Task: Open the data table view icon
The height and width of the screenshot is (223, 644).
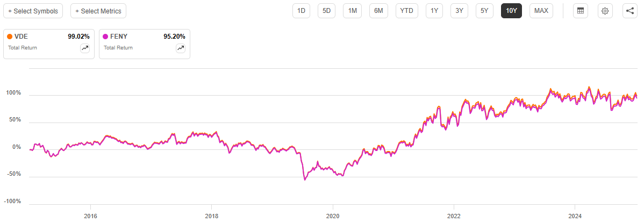Action: [x=580, y=11]
